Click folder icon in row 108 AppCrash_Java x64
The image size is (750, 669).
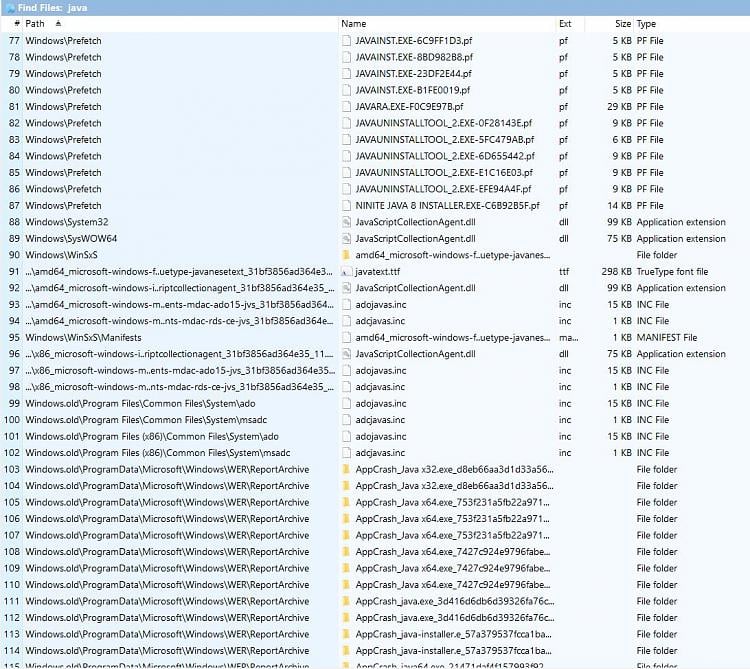coord(346,552)
